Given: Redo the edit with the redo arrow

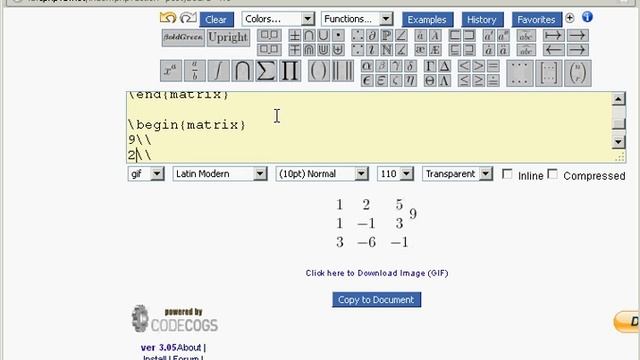Looking at the screenshot, I should point(188,18).
